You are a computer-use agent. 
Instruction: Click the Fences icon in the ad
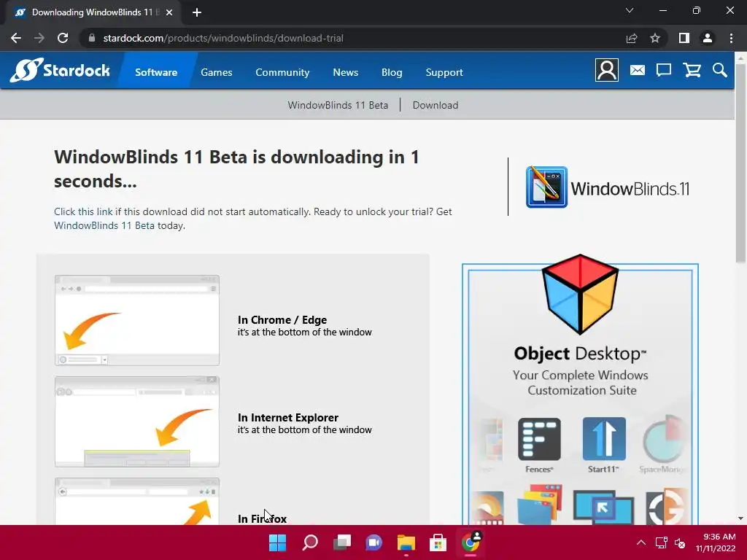tap(539, 439)
